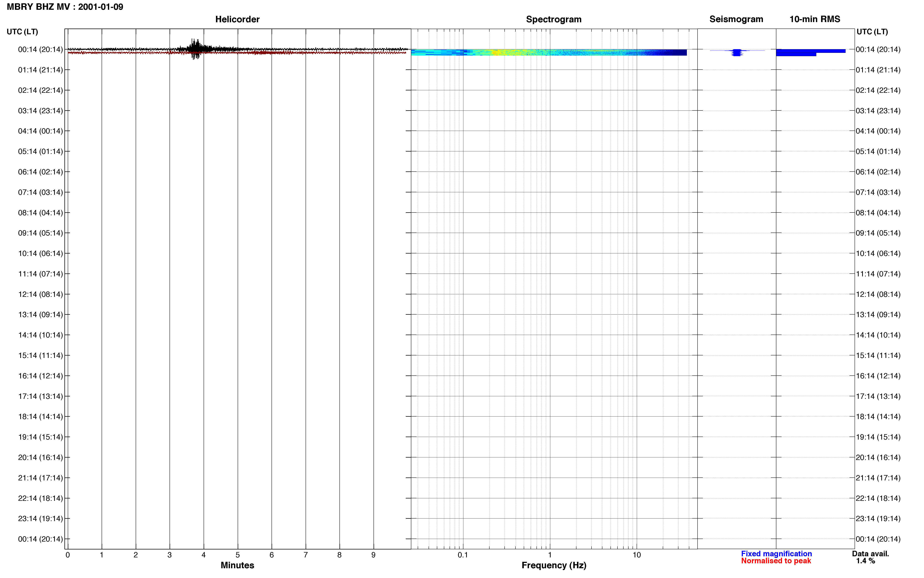Click the 'Spectrogram' panel heading
924x578 pixels.
click(x=554, y=19)
